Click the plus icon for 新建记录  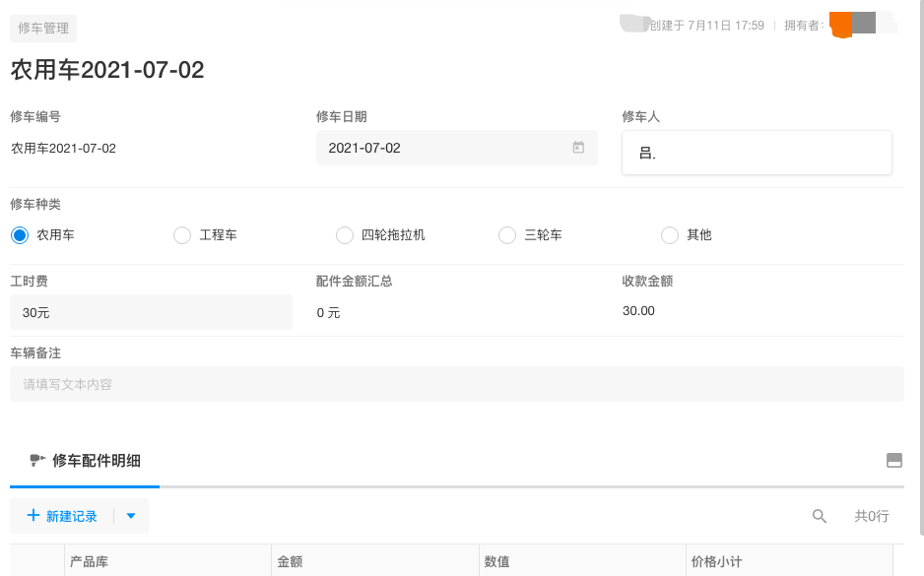click(x=33, y=516)
